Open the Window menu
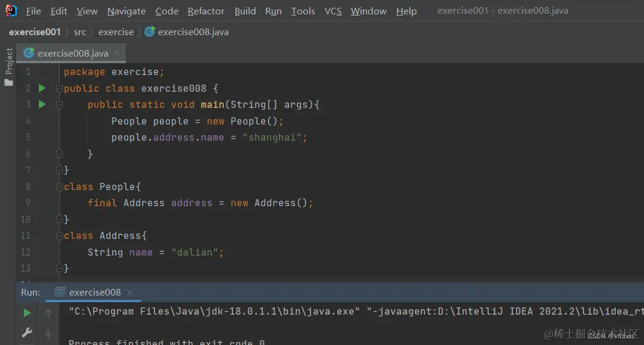 368,11
